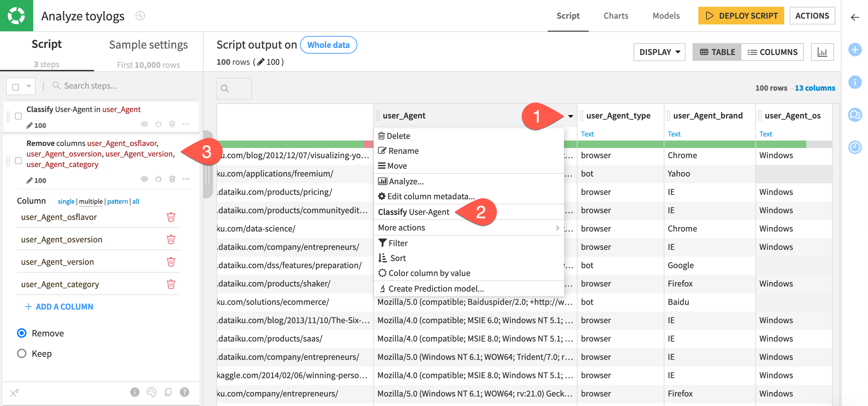Screen dimensions: 868x406
Task: Check the Classify User-Agent step checkbox
Action: (x=18, y=116)
